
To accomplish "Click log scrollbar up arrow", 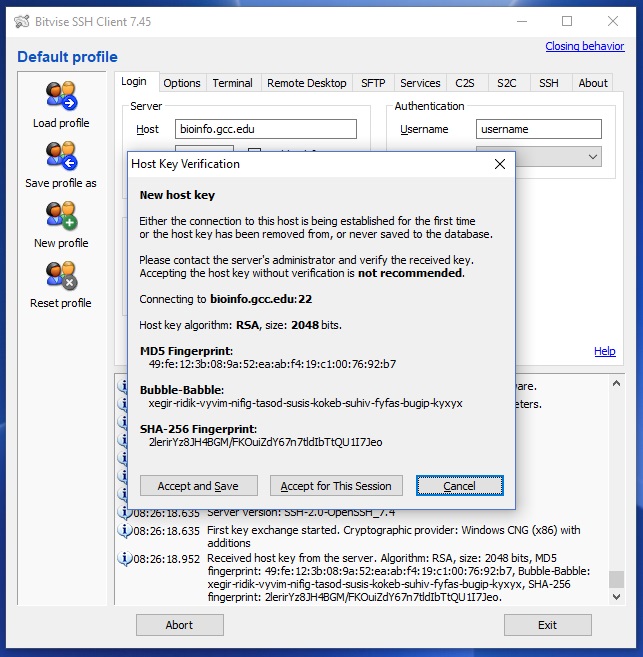I will tap(616, 383).
